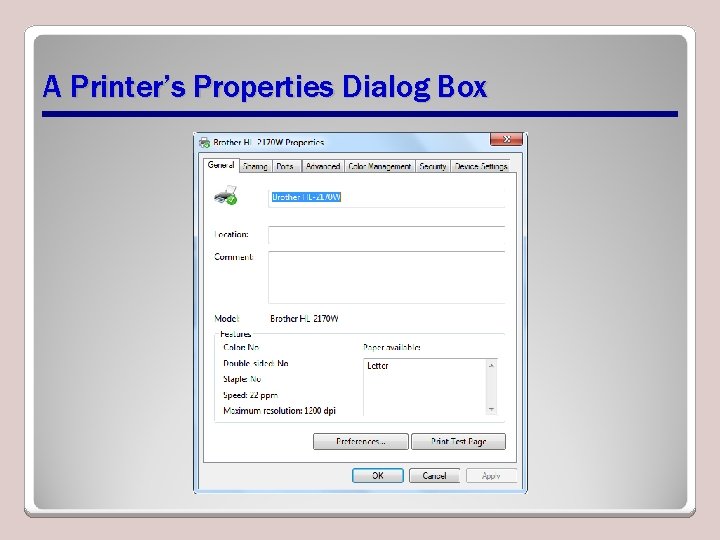Click the Cancel button
The width and height of the screenshot is (720, 540).
click(434, 476)
